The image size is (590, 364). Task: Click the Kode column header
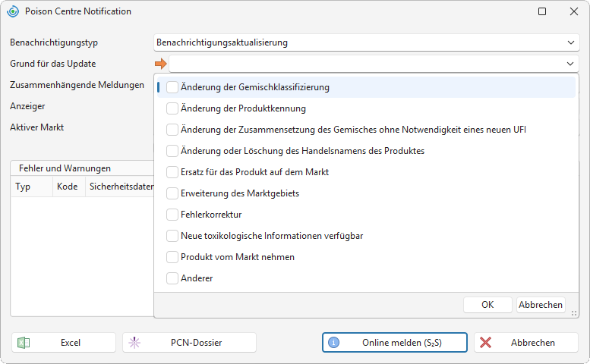click(68, 187)
